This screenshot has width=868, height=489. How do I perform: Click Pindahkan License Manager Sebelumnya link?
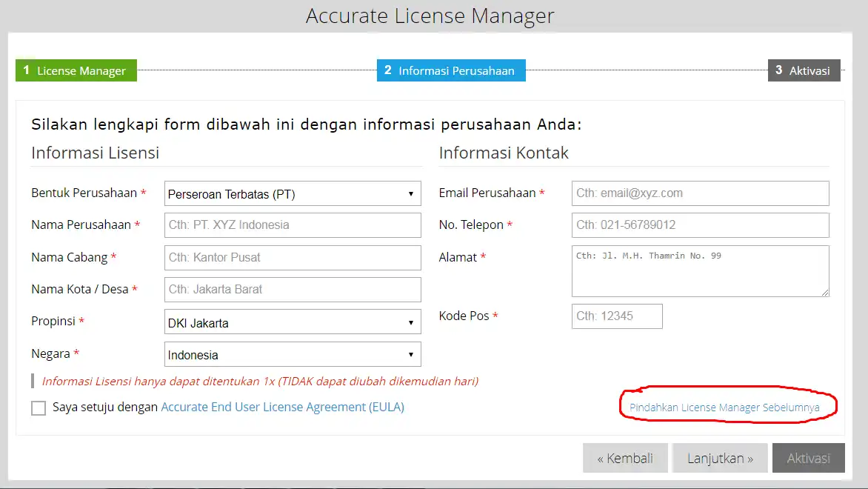click(724, 408)
